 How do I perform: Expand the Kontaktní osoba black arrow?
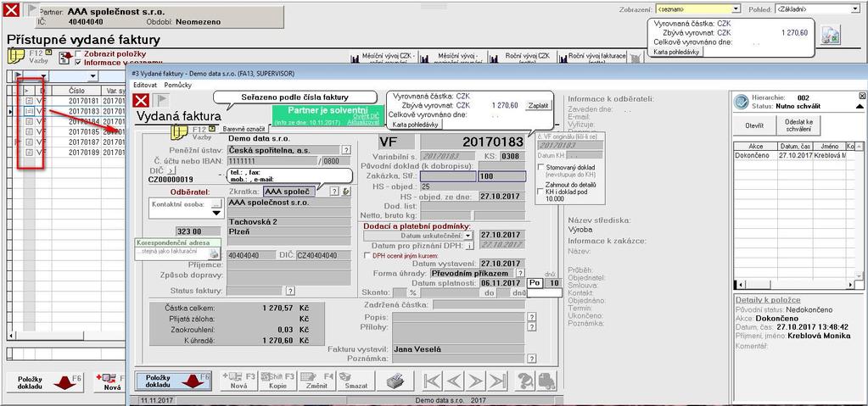click(x=216, y=213)
